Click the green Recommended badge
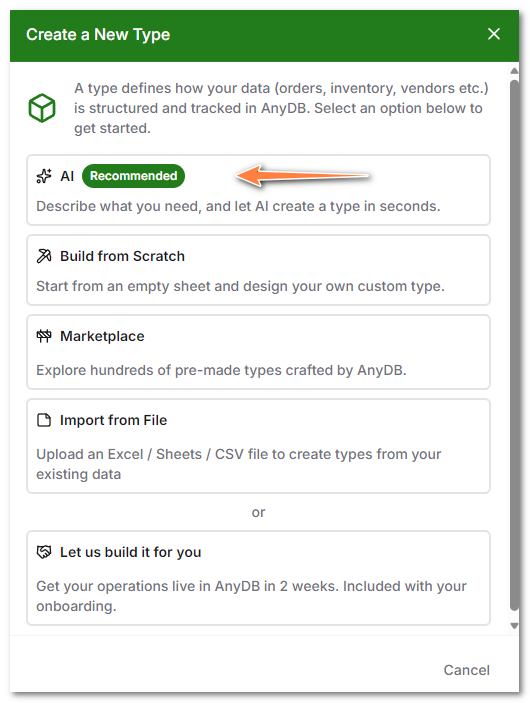Viewport: 530px width, 703px height. 133,176
